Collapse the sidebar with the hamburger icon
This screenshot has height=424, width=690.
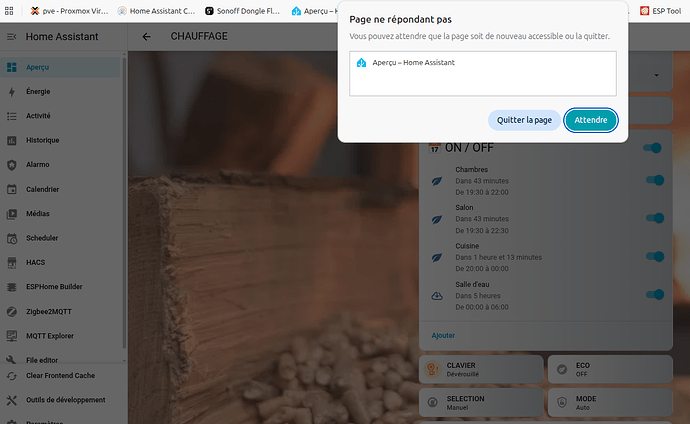(x=12, y=37)
